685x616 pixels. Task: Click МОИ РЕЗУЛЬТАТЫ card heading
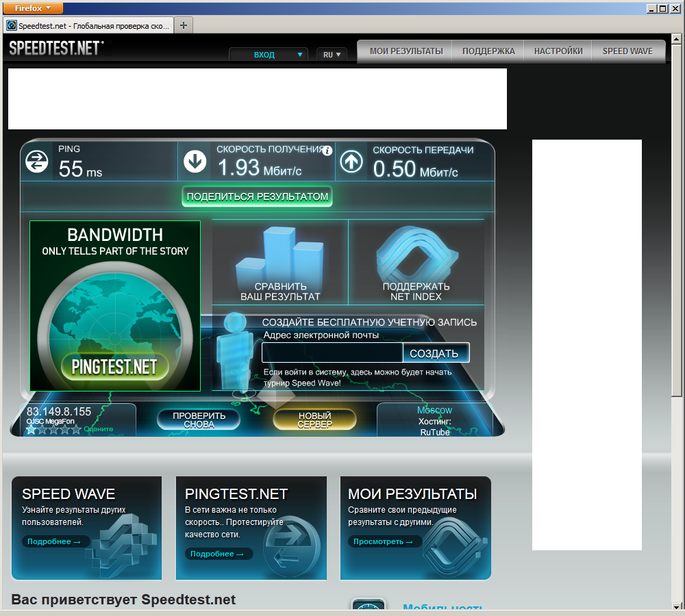click(412, 493)
